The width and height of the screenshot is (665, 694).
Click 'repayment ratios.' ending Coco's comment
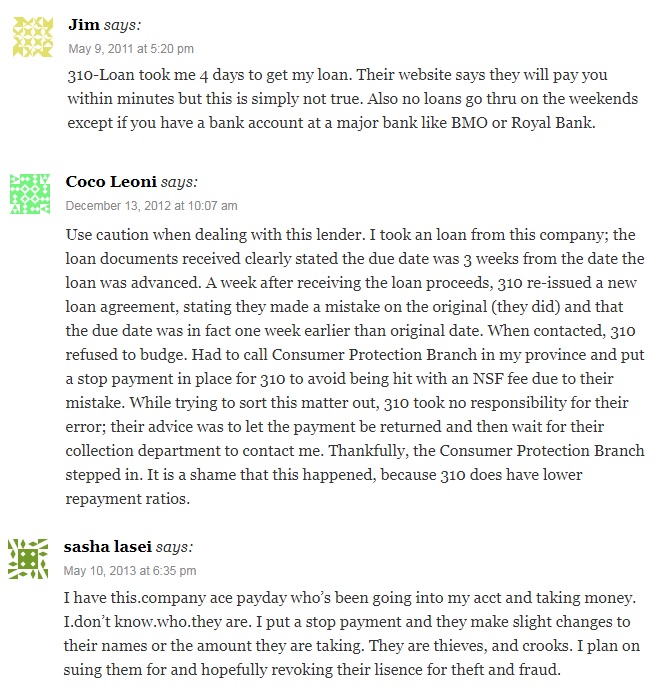128,499
